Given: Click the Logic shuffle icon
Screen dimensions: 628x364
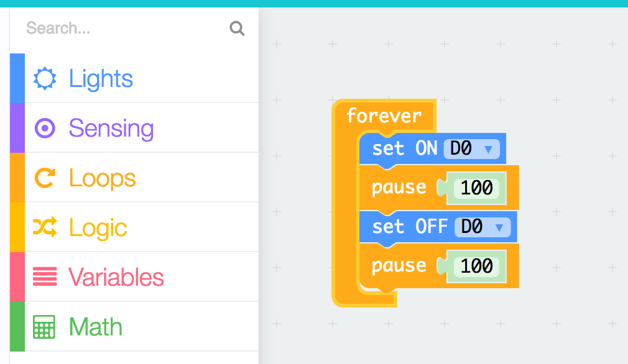Looking at the screenshot, I should pos(45,228).
